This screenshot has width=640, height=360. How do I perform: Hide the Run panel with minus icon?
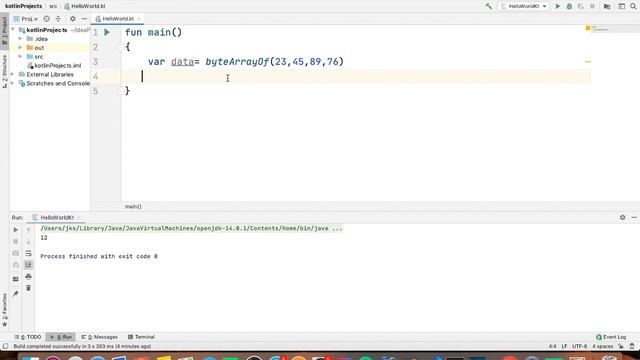pos(634,218)
